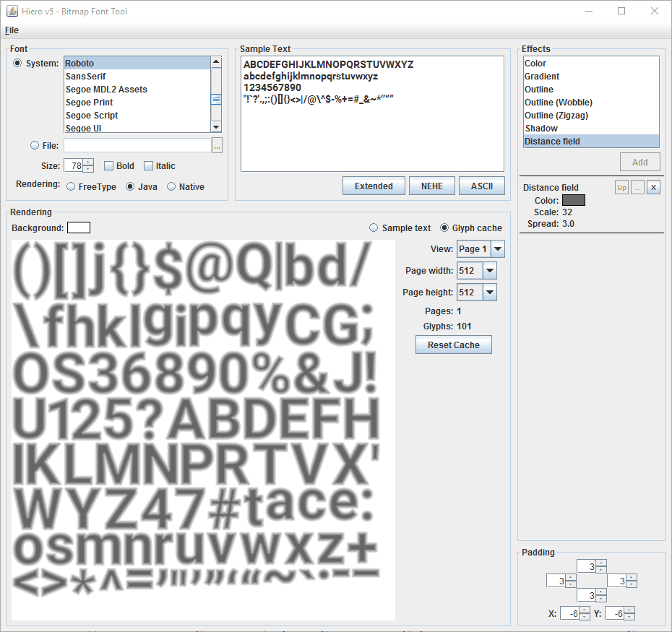Open the Page height dropdown
The image size is (672, 632).
coord(490,293)
